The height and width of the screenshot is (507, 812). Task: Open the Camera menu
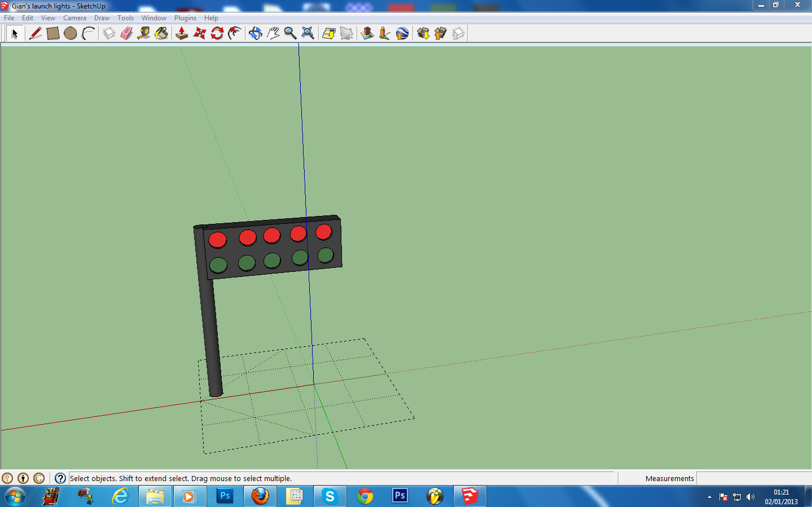[x=74, y=18]
